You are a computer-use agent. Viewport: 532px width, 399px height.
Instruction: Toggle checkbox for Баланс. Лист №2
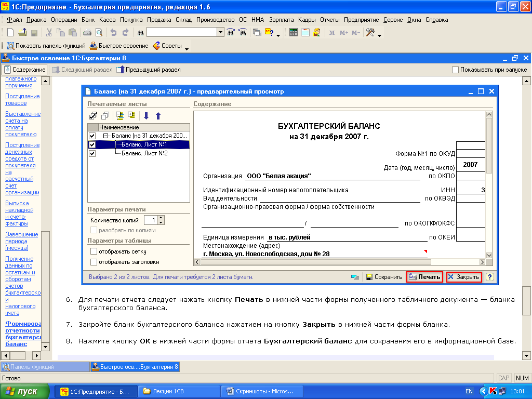pos(92,153)
